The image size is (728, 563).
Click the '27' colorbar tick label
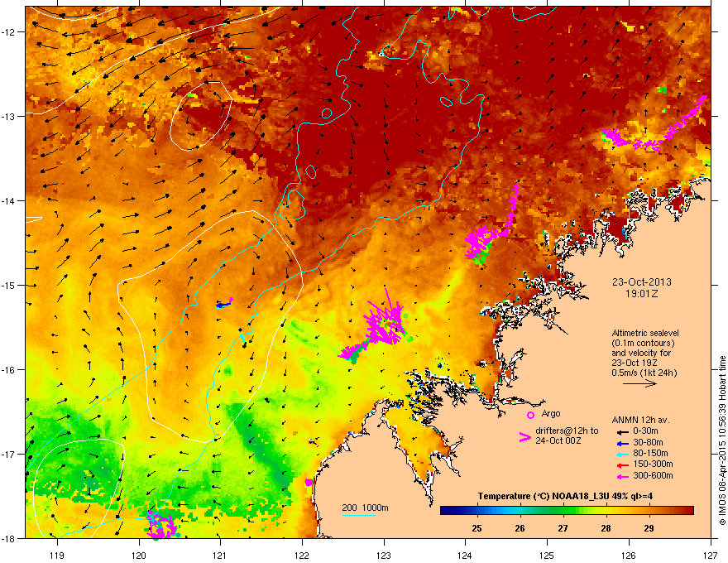pyautogui.click(x=563, y=528)
